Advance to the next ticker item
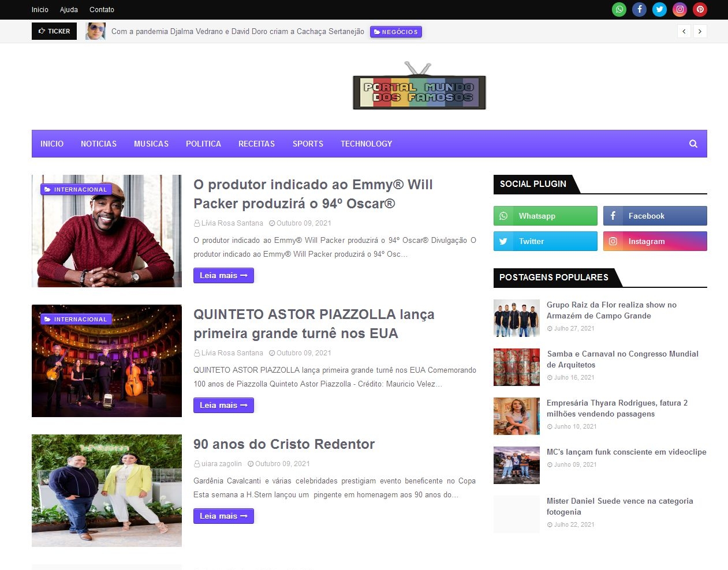The image size is (728, 570). [x=700, y=32]
